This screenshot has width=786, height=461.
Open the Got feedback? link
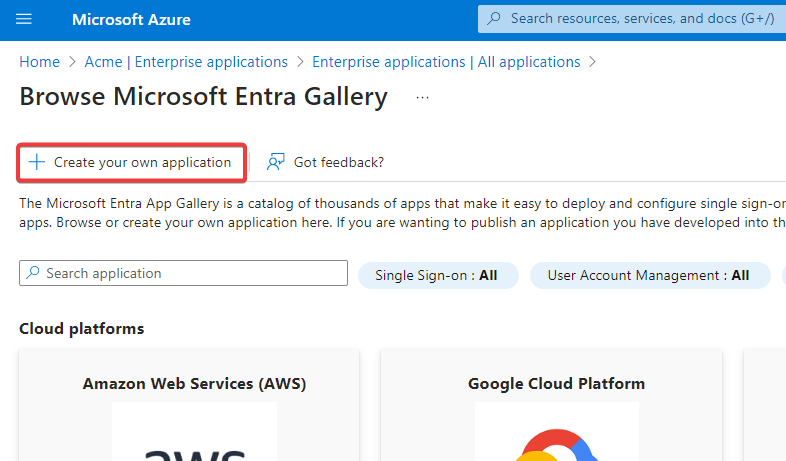point(338,162)
